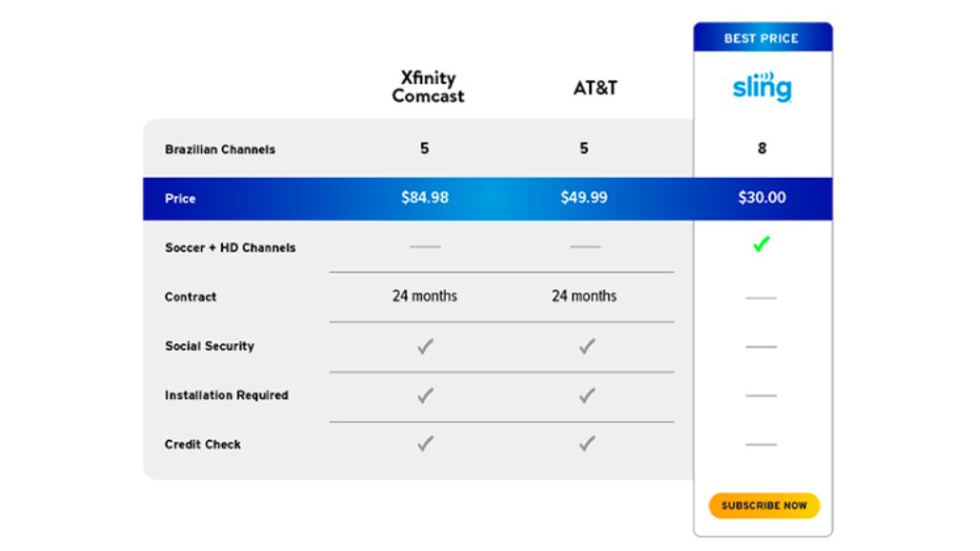Click Sling's Brazilian channel count of 8

click(762, 148)
